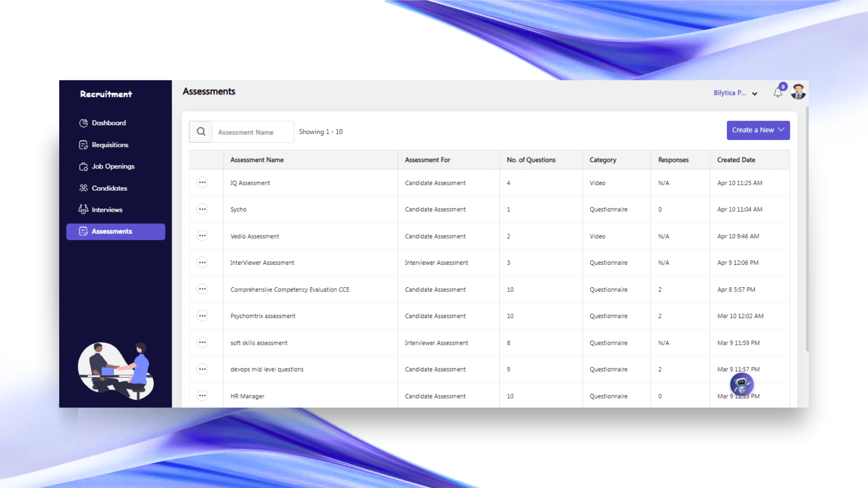
Task: Open the notification bell
Action: coord(778,93)
